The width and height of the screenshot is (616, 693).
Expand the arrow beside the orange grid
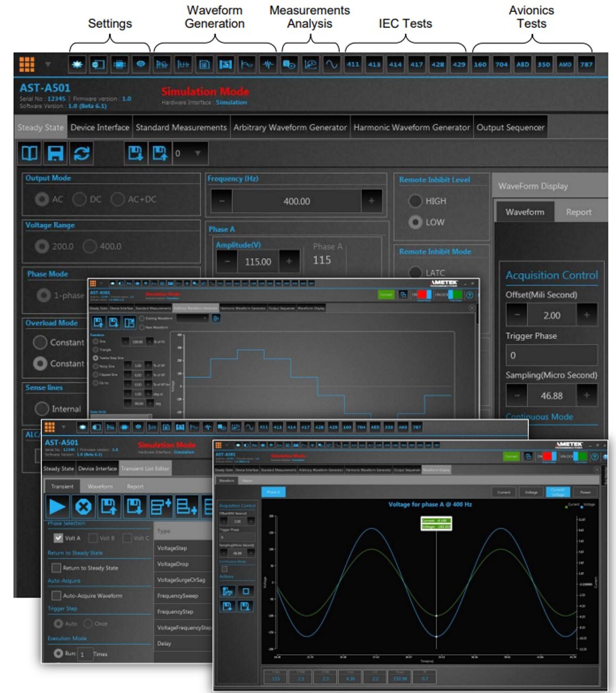(x=48, y=64)
